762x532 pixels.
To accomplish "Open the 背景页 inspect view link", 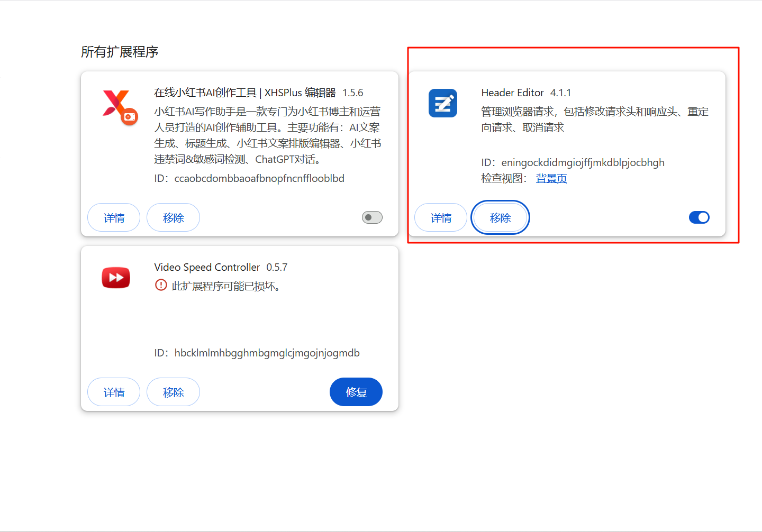I will pyautogui.click(x=551, y=178).
